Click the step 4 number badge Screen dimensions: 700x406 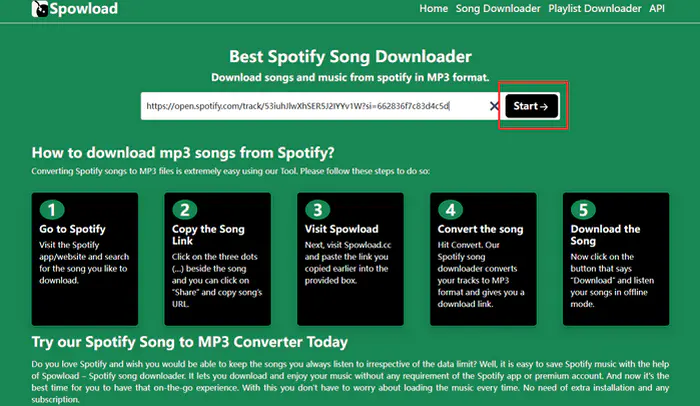(450, 209)
